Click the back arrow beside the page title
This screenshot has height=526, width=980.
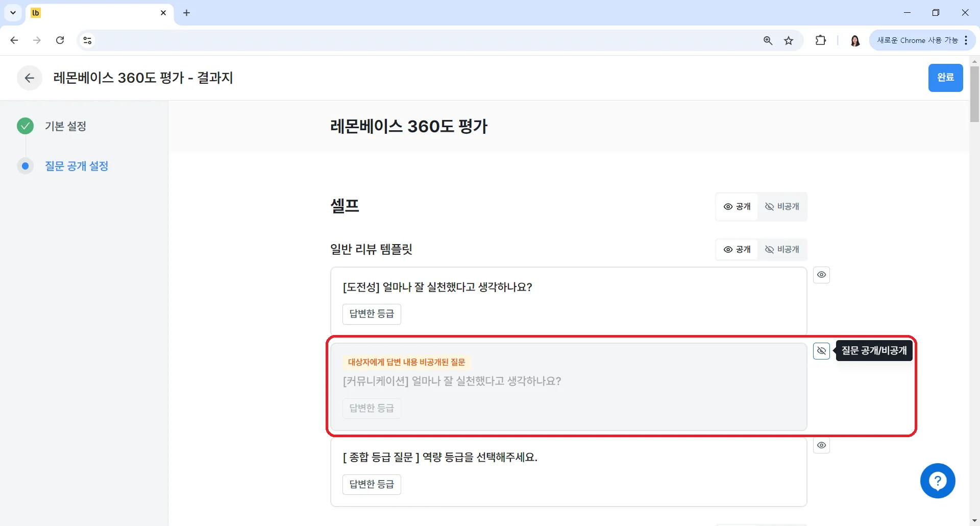pyautogui.click(x=30, y=78)
